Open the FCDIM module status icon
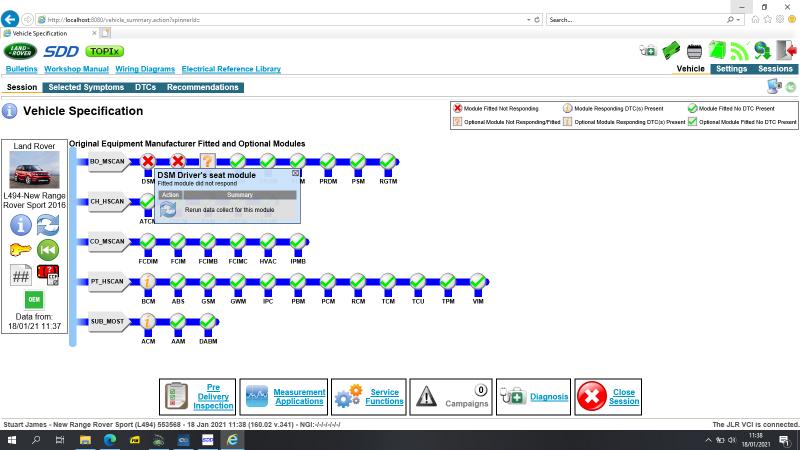Viewport: 800px width, 450px height. point(148,241)
